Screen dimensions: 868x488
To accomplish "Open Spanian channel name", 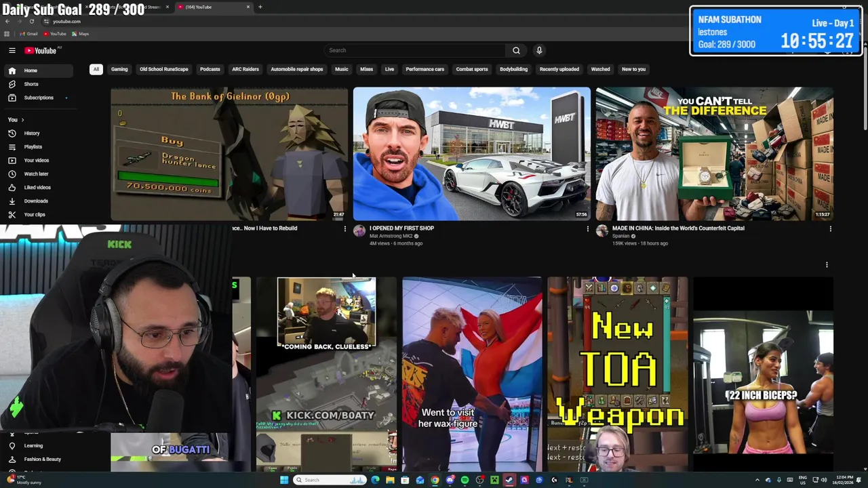I will coord(621,236).
